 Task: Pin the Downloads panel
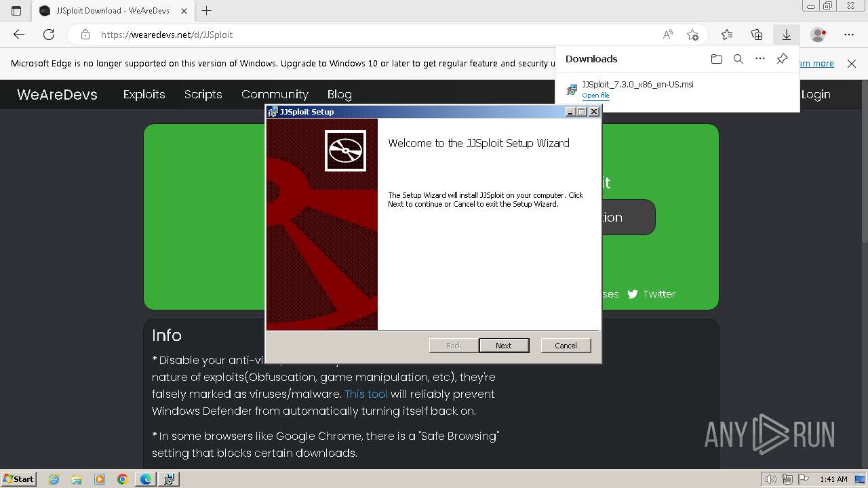coord(782,59)
